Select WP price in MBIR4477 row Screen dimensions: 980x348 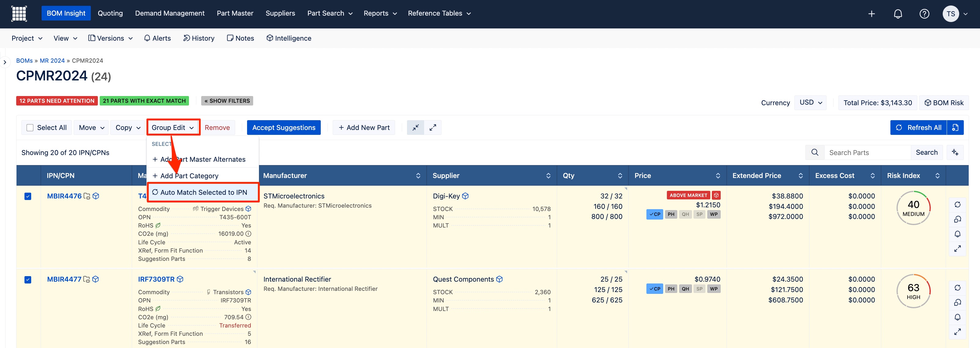(x=714, y=289)
